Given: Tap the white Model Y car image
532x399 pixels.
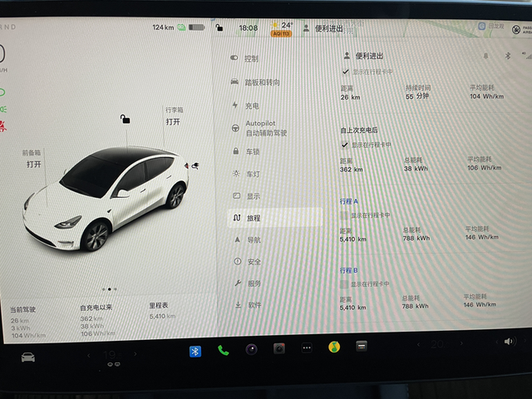Looking at the screenshot, I should (x=106, y=199).
